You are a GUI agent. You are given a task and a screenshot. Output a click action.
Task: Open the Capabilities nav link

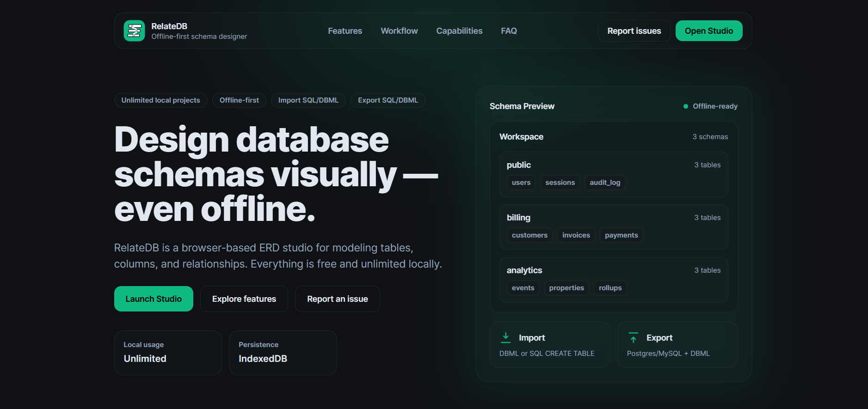point(459,31)
